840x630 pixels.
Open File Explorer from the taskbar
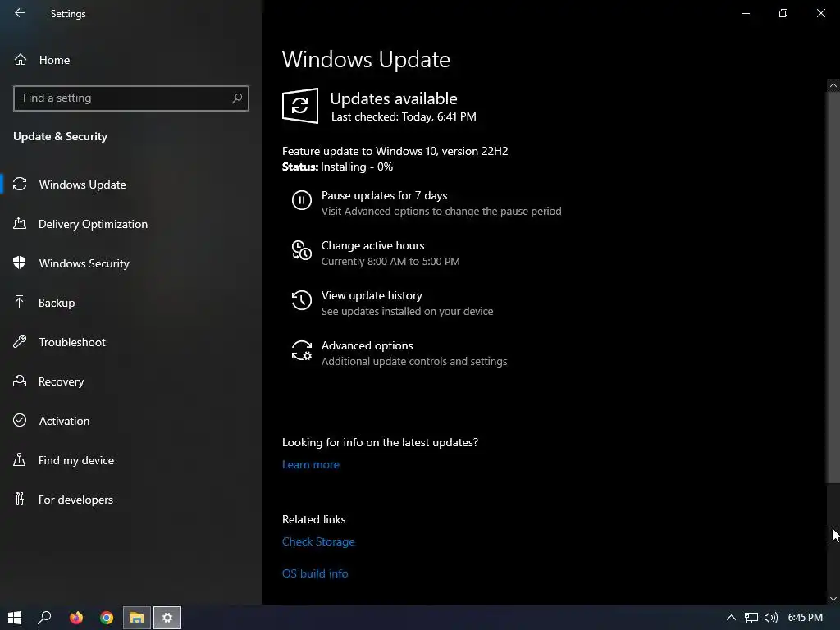137,618
